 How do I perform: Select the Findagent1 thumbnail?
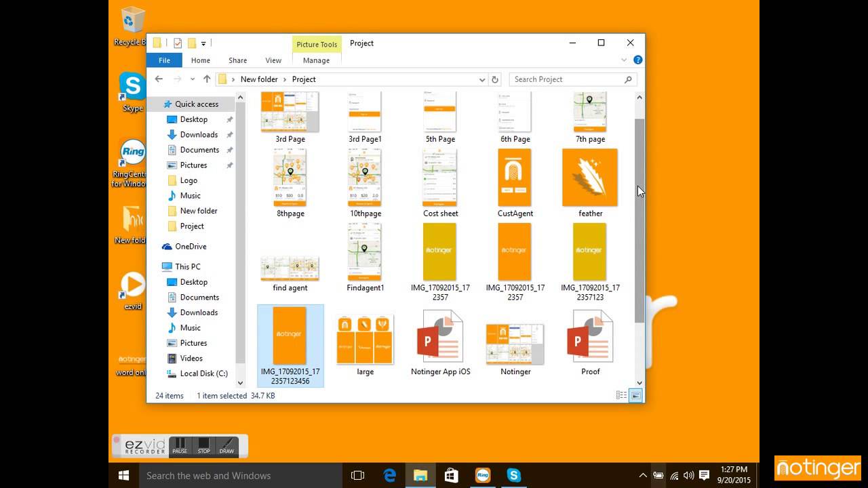click(365, 258)
